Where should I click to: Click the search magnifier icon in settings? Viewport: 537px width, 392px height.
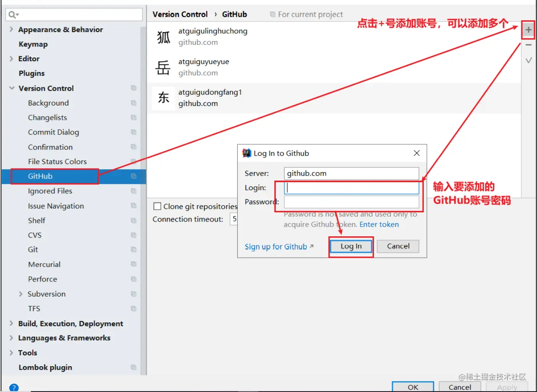point(12,15)
